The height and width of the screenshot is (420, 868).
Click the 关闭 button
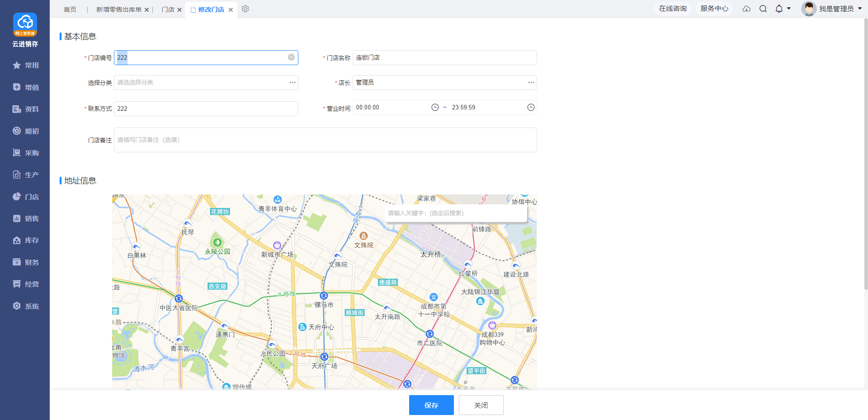[481, 405]
